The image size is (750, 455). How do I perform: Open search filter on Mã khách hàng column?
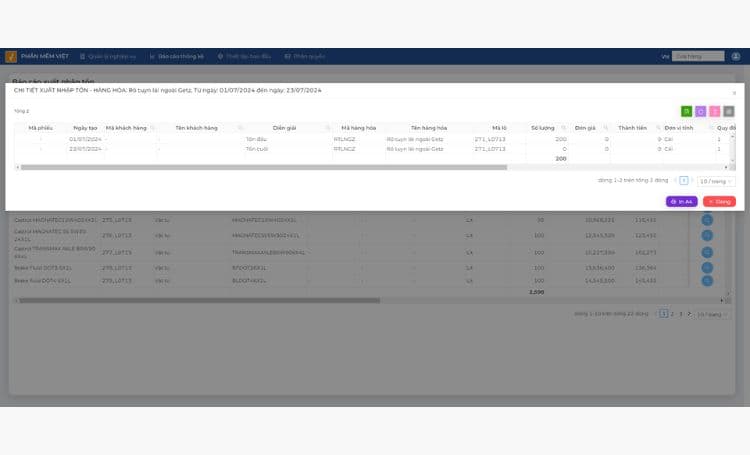tap(153, 128)
